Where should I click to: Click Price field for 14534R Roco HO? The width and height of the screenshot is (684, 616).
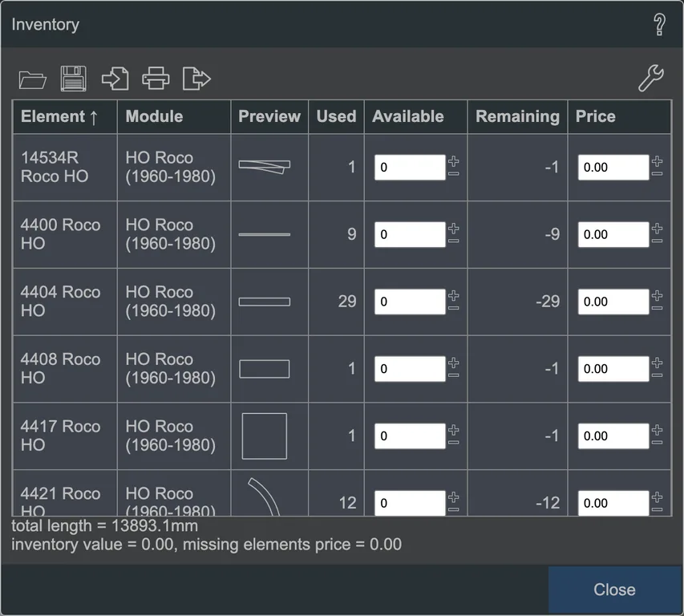(613, 167)
